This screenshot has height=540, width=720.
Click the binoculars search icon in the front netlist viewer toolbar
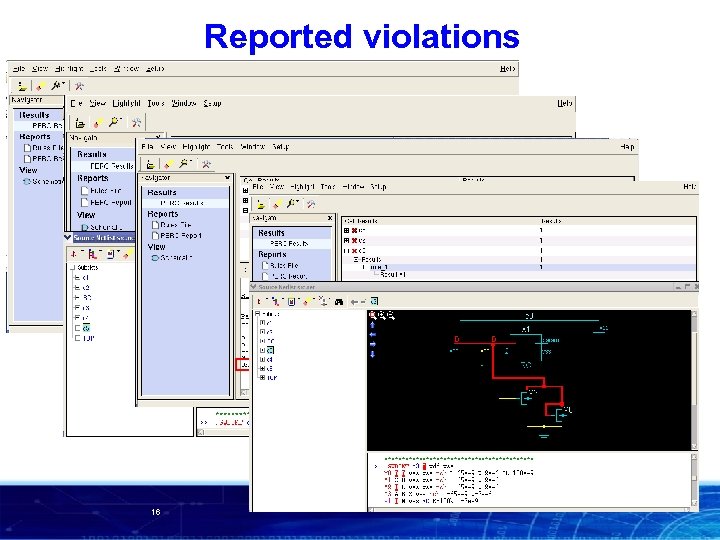tap(339, 302)
